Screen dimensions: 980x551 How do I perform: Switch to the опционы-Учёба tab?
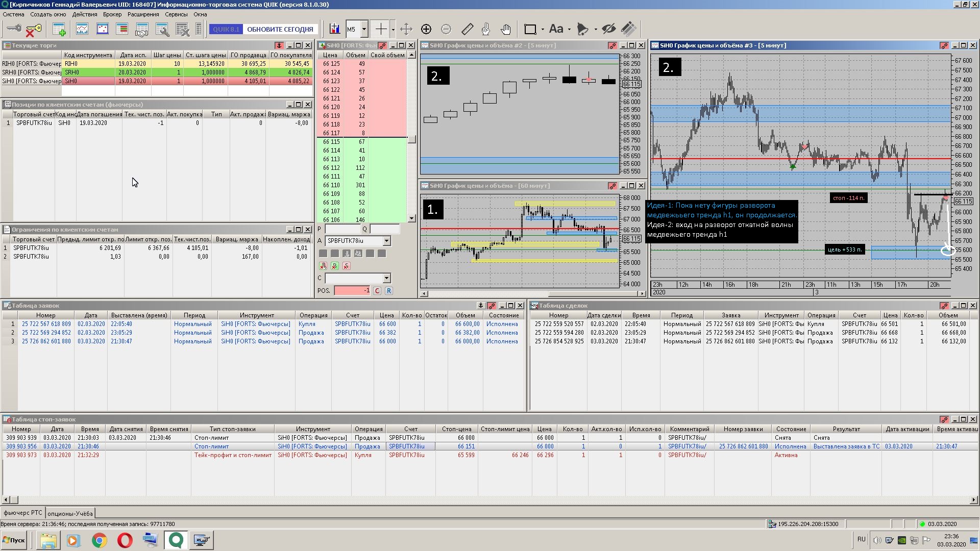[x=70, y=513]
